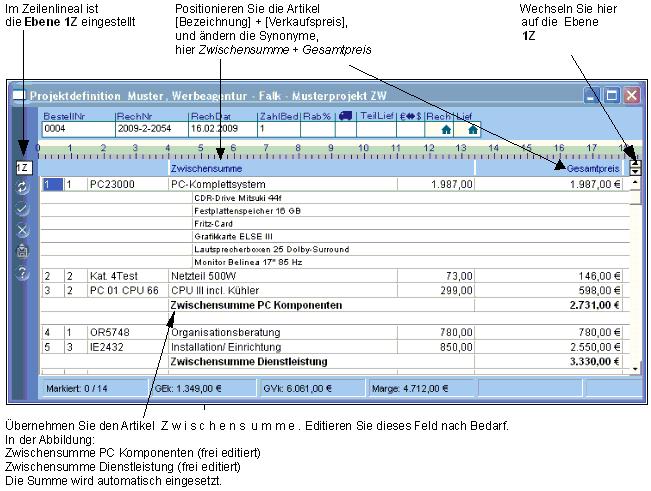
Task: Open help via question mark sidebar icon
Action: tap(23, 273)
